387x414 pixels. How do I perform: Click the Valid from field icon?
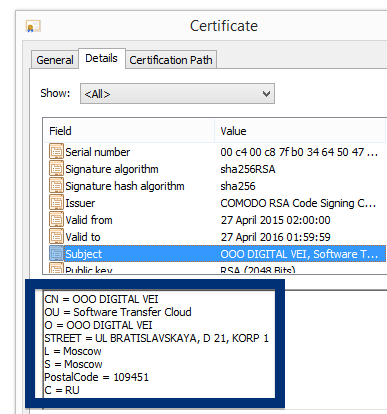(x=56, y=219)
